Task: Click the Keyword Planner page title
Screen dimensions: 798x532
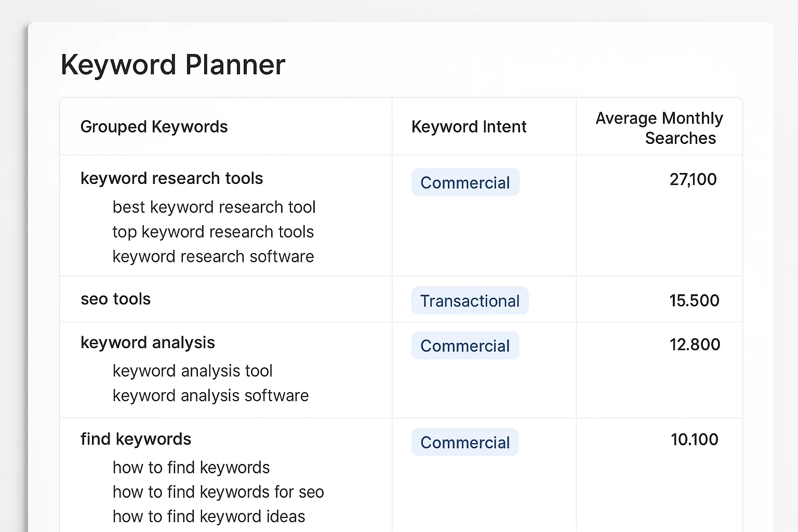Action: click(173, 64)
